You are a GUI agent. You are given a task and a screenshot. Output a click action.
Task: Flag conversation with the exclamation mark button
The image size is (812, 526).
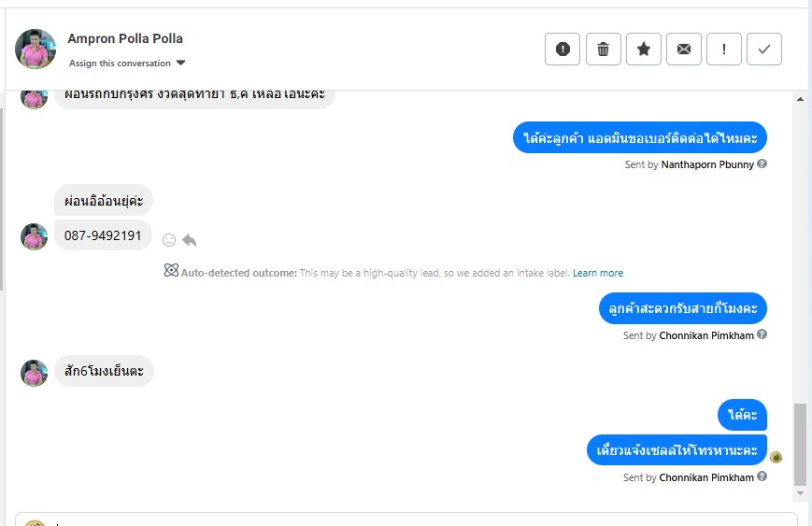coord(724,50)
